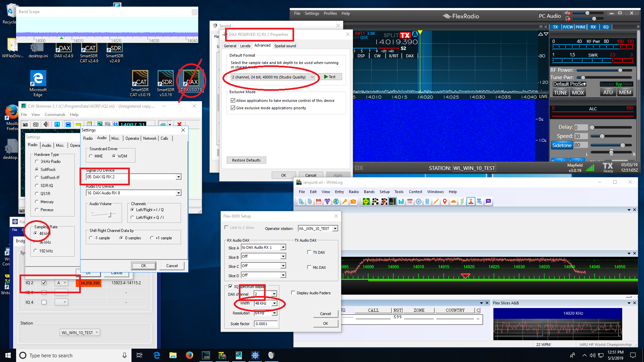Click the red map pin icon in WriteLog
This screenshot has height=362, width=644.
pyautogui.click(x=445, y=201)
